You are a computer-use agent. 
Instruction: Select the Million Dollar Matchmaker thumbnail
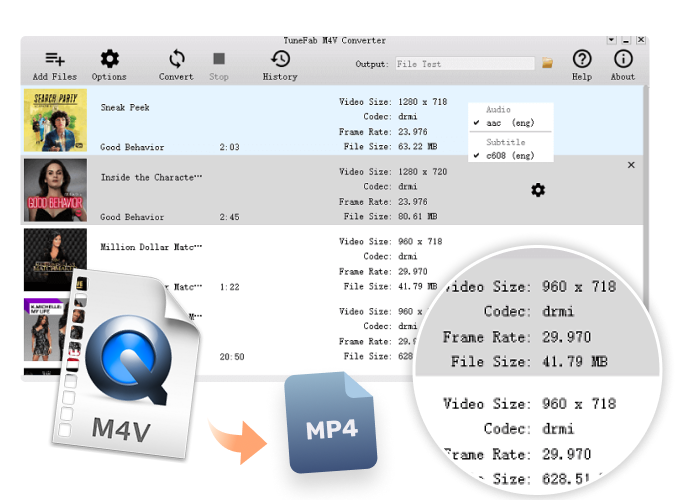coord(55,260)
